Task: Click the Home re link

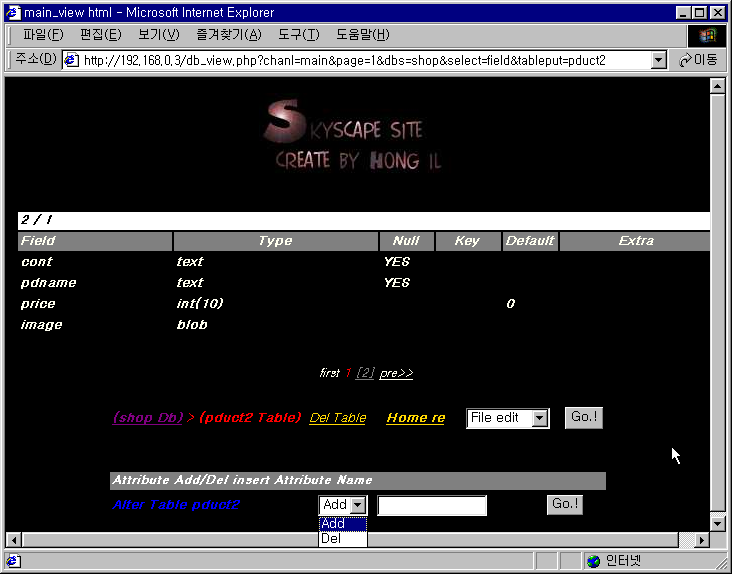Action: pyautogui.click(x=415, y=418)
